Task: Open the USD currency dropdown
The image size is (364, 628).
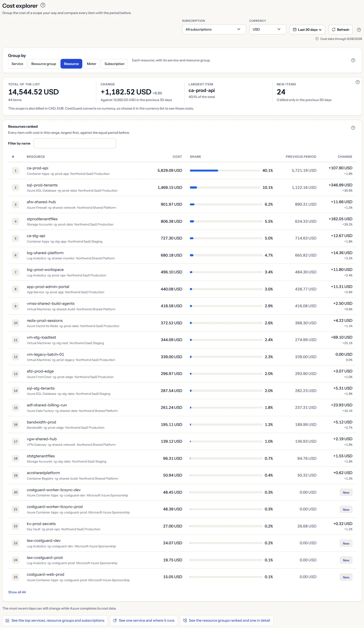Action: click(268, 29)
